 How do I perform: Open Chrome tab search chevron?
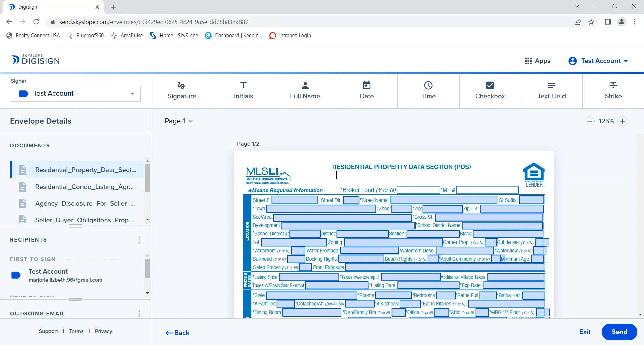tap(577, 6)
